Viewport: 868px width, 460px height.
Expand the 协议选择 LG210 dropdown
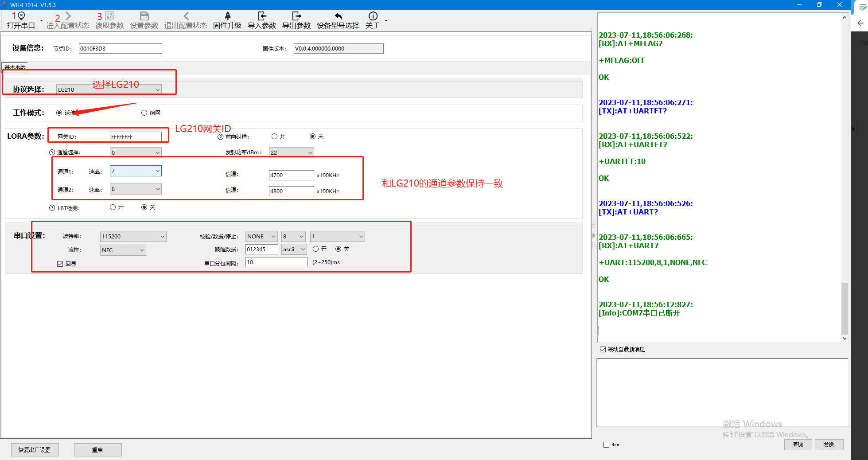tap(157, 90)
